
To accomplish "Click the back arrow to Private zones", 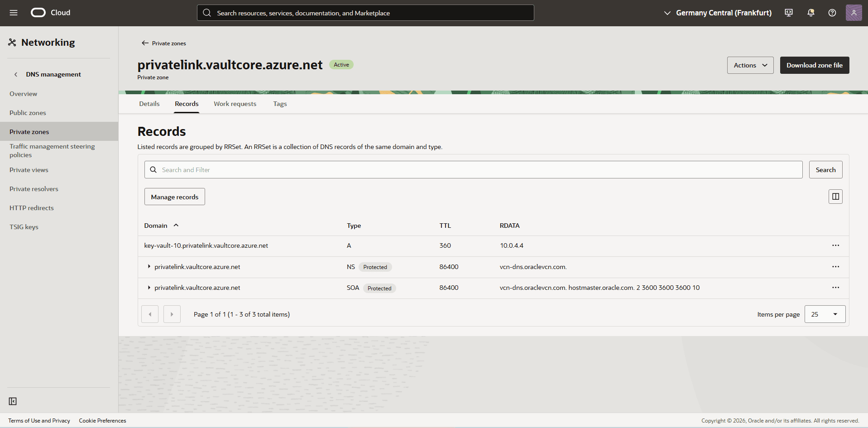I will pyautogui.click(x=145, y=43).
